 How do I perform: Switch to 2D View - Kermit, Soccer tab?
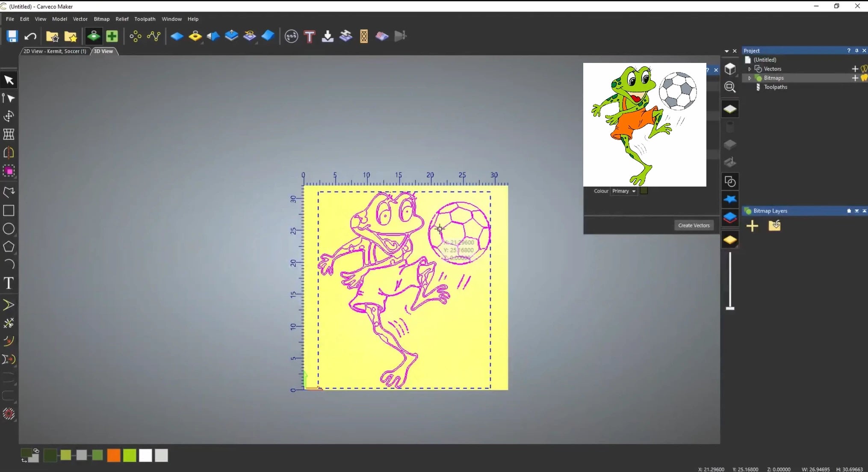(x=55, y=51)
